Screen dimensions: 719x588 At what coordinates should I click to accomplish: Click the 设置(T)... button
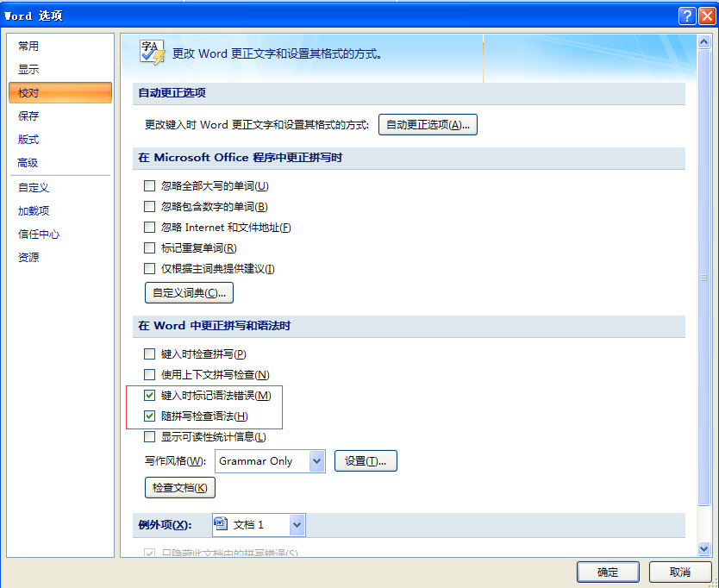pos(366,461)
